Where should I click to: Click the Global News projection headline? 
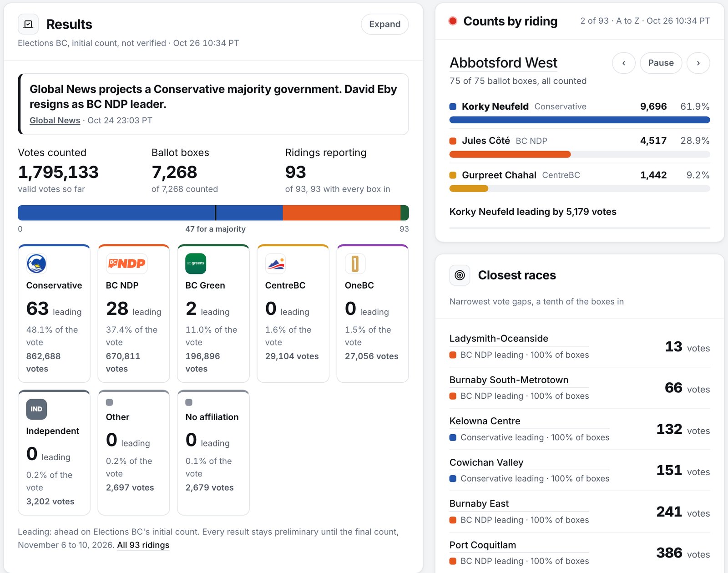tap(213, 96)
